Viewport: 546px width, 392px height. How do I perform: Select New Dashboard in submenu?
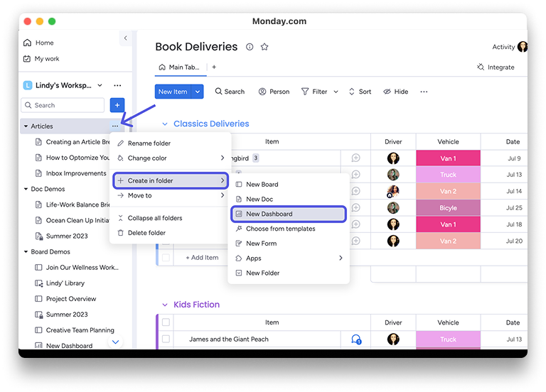tap(289, 214)
